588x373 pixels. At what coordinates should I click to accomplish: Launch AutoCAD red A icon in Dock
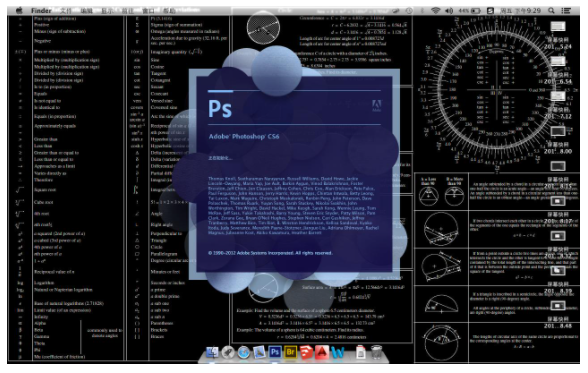pyautogui.click(x=322, y=352)
